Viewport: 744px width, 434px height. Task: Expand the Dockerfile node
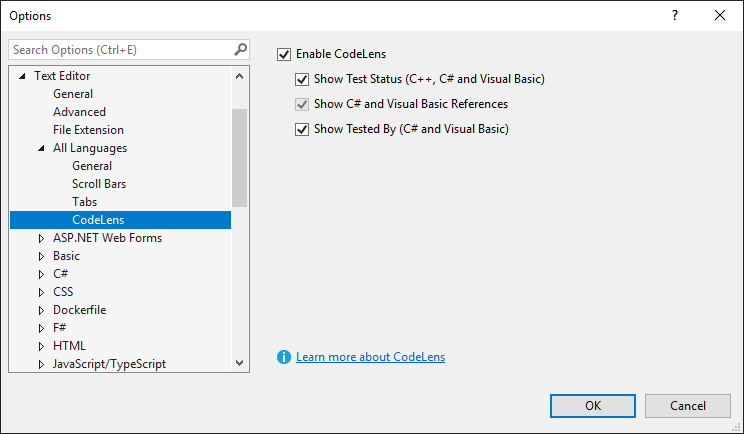[x=41, y=310]
